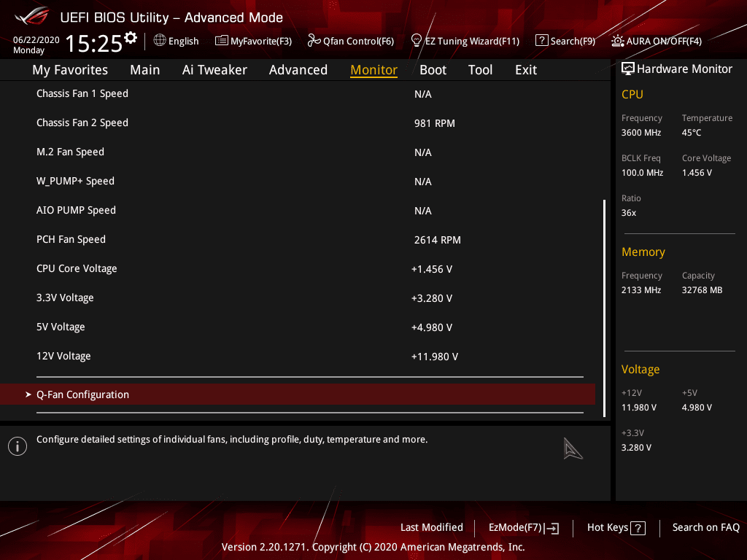Click the 36x Ratio value
The image size is (747, 560).
point(628,213)
